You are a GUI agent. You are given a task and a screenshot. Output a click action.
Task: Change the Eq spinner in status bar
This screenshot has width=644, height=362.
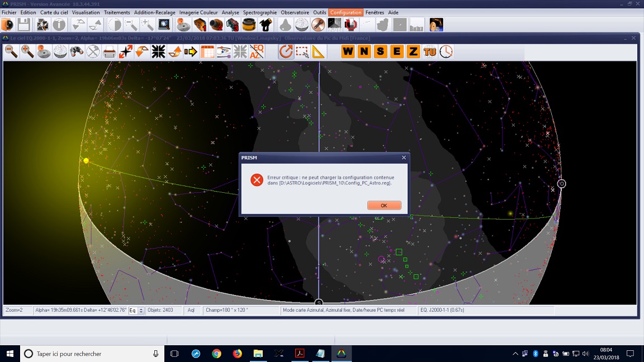point(141,311)
